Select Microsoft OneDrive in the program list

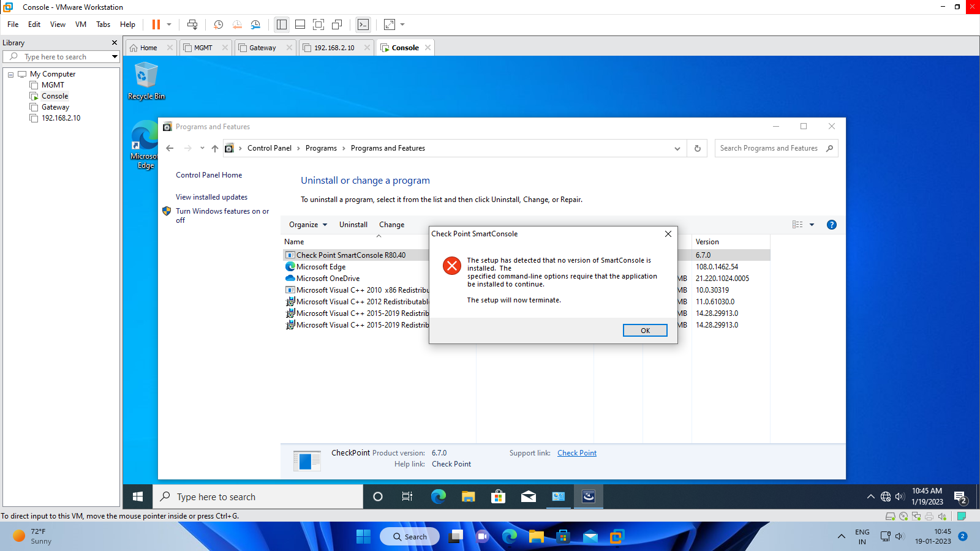(328, 279)
